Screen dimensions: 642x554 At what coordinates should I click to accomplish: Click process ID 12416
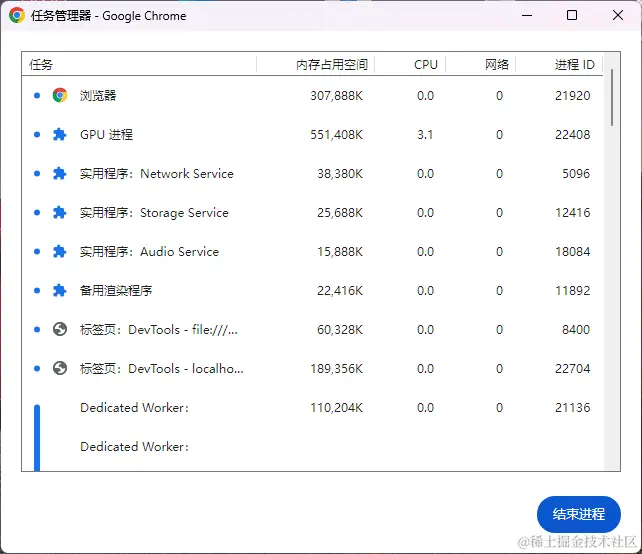[x=572, y=213]
